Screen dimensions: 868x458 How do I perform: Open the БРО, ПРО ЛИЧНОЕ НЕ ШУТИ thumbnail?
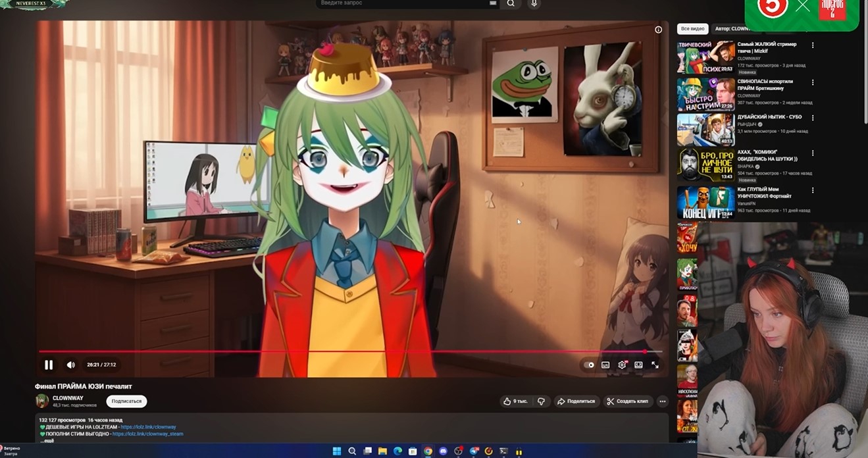tap(706, 165)
